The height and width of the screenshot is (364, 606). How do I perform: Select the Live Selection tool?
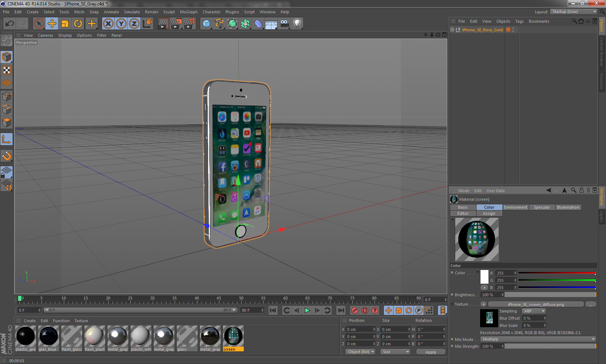[39, 24]
